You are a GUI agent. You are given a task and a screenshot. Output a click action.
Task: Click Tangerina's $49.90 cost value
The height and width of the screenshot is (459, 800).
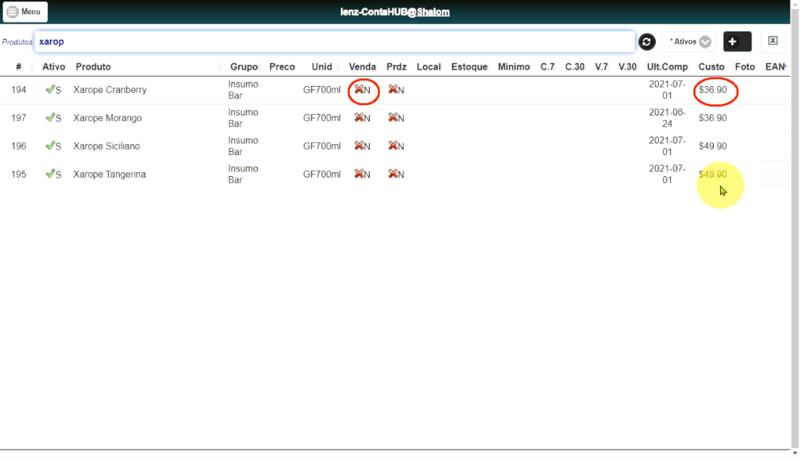point(713,174)
